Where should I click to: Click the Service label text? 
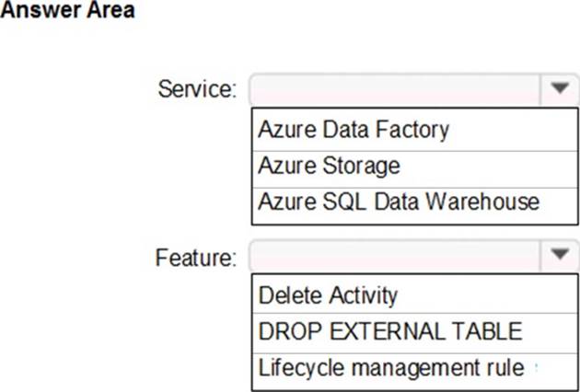click(x=198, y=90)
